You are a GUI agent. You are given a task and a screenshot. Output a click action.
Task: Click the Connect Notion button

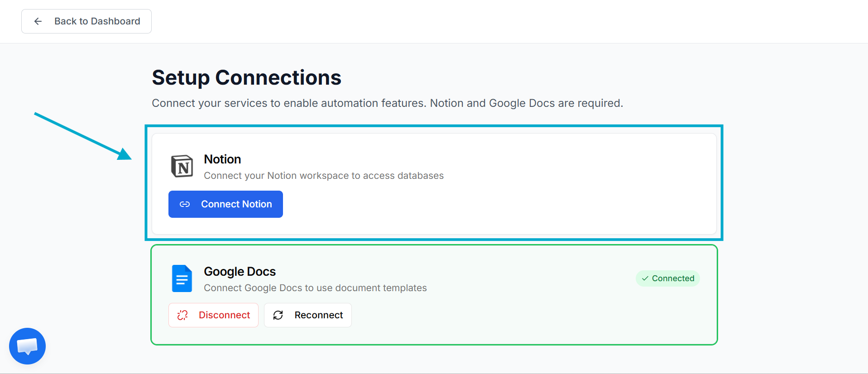(x=225, y=204)
